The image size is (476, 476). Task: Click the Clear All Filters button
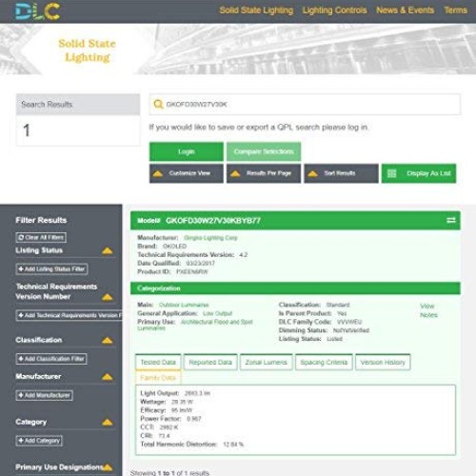41,237
